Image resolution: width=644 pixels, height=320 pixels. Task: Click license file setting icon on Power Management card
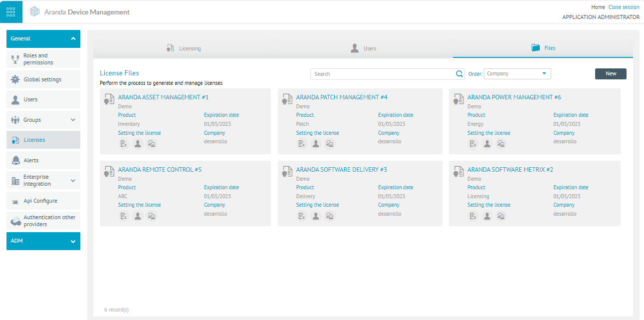coord(473,144)
